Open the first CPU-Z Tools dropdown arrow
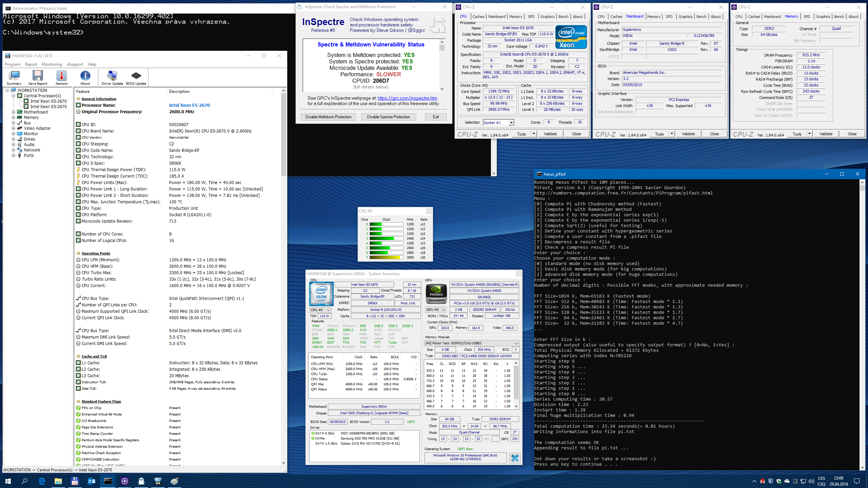The height and width of the screenshot is (488, 868). coord(534,134)
